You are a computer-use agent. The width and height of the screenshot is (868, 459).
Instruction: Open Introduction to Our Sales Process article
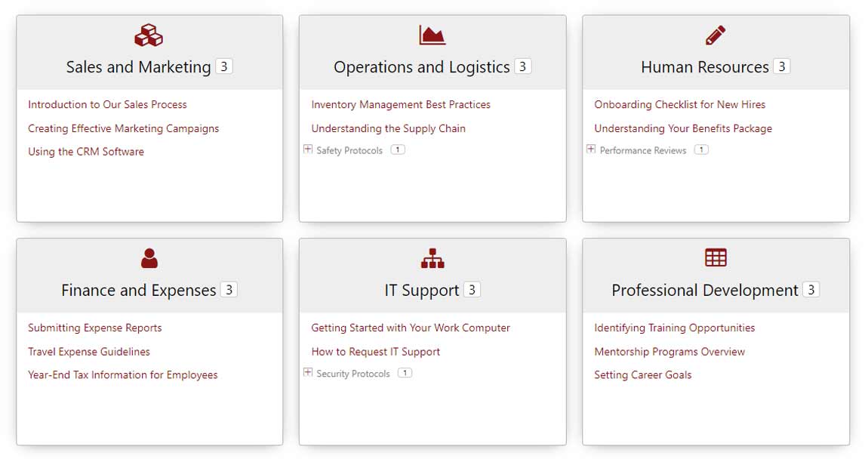107,105
